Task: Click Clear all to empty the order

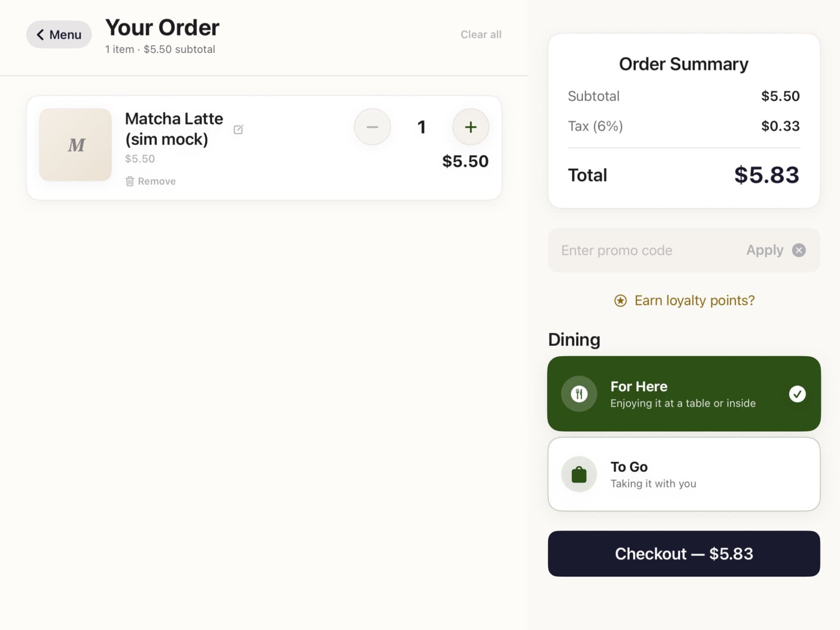Action: point(481,34)
